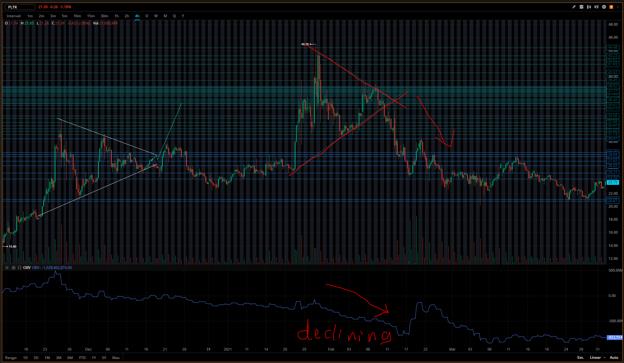
Task: Click the OBV value tag on axis
Action: (x=614, y=338)
